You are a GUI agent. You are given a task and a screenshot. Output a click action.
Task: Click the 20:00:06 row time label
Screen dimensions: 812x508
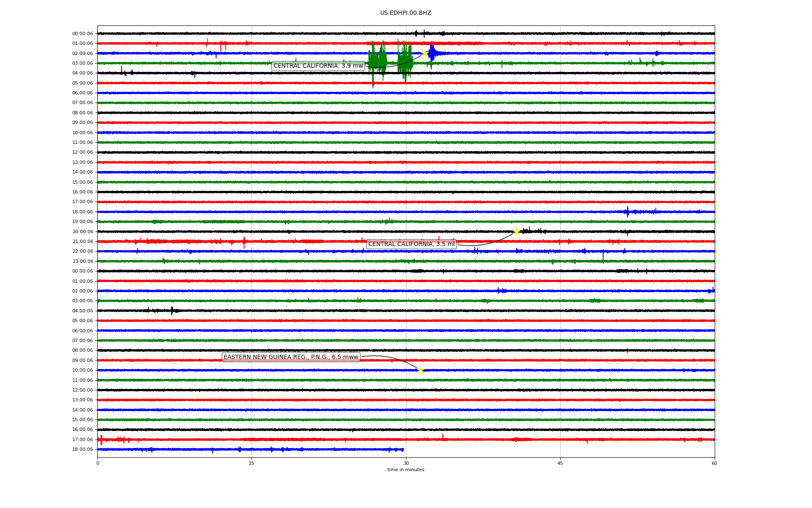[x=82, y=232]
